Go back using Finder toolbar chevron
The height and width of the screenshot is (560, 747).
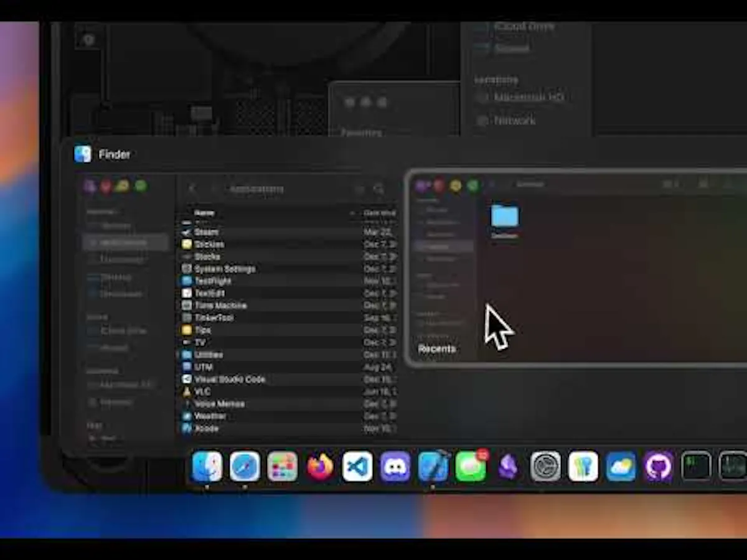click(192, 189)
